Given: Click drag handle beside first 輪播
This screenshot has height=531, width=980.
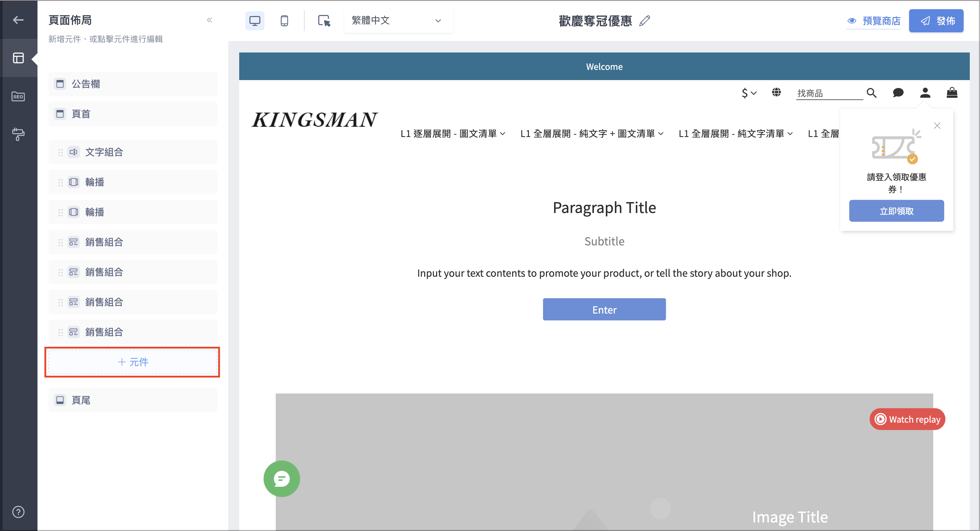Looking at the screenshot, I should pos(61,182).
